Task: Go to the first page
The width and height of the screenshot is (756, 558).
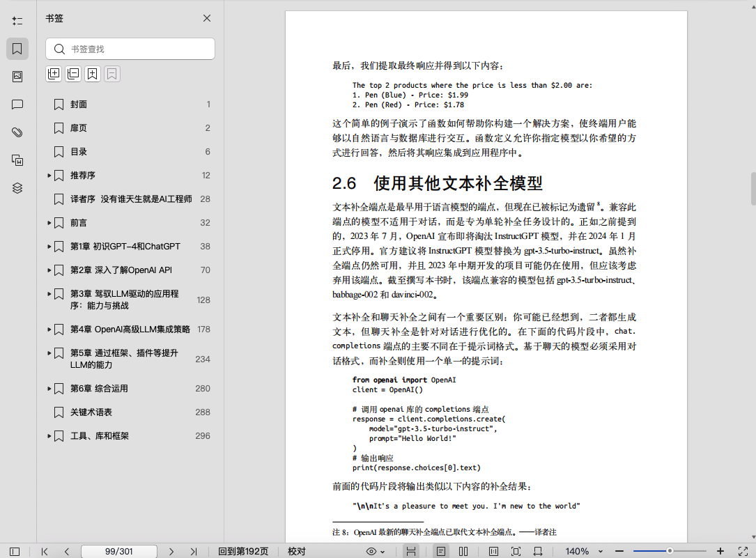Action: tap(45, 551)
